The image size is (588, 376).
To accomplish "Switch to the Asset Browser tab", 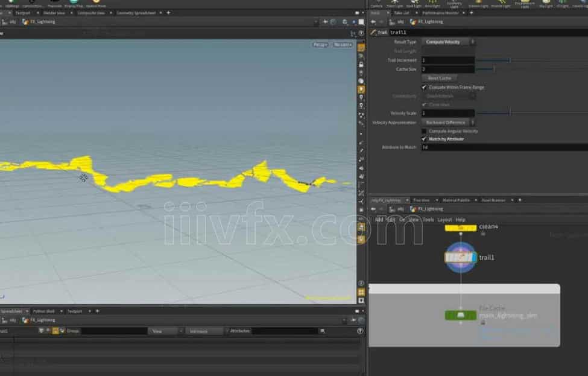I will point(493,200).
